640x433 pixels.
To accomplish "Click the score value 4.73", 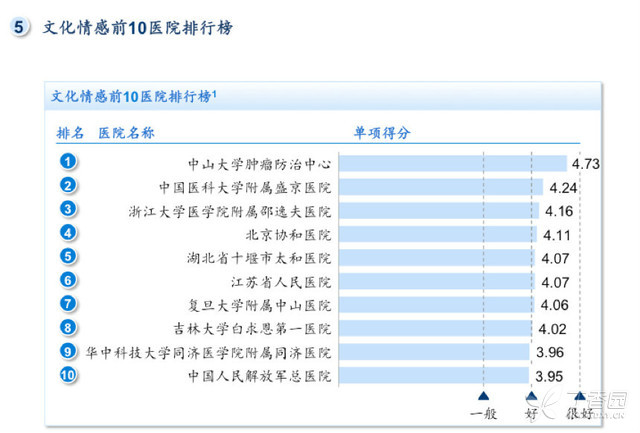I will coord(586,164).
